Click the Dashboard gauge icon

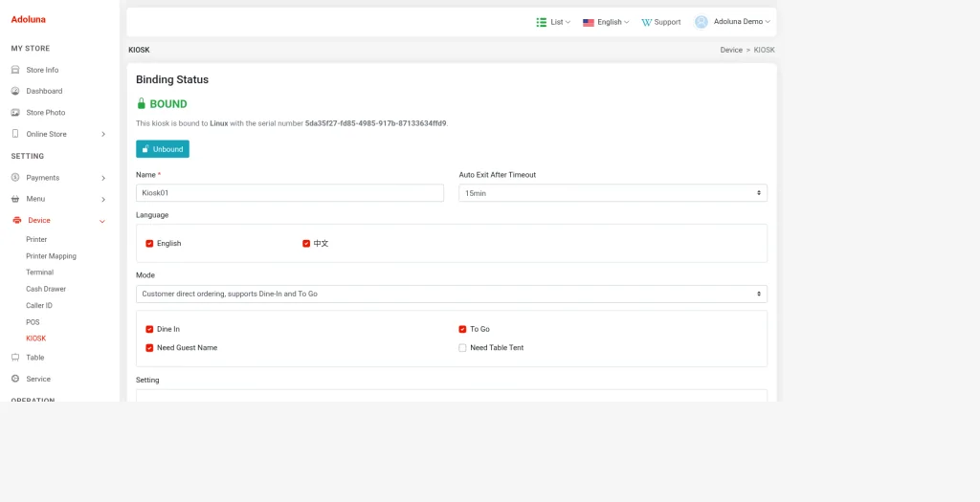(x=15, y=91)
